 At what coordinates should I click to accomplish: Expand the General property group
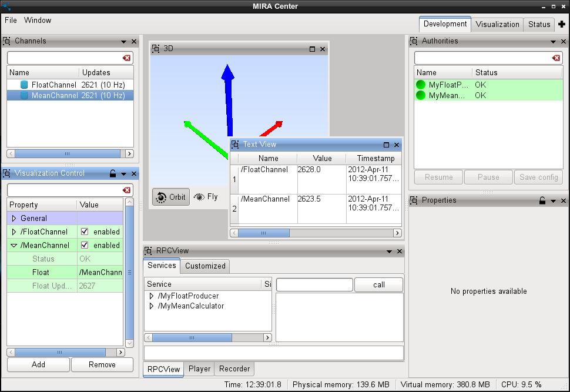click(x=13, y=218)
